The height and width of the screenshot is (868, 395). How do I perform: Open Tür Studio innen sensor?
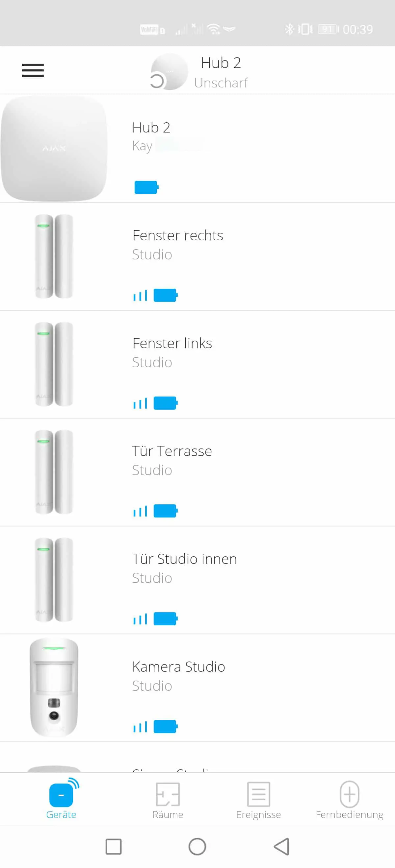pos(197,580)
